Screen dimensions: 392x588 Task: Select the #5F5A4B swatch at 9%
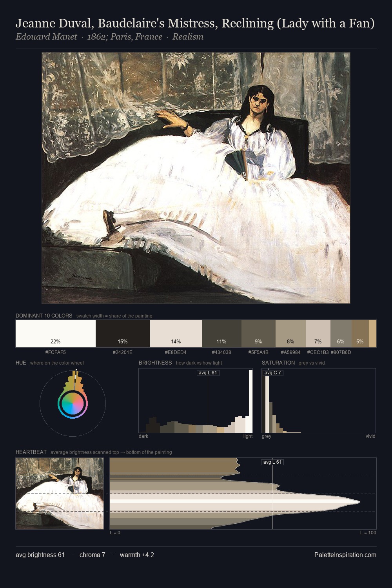coord(258,334)
